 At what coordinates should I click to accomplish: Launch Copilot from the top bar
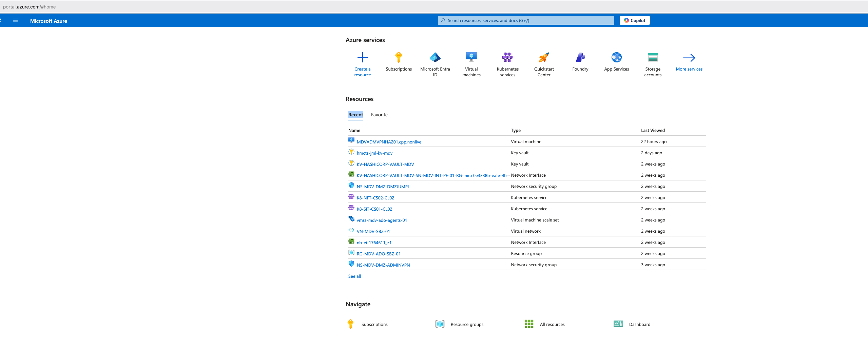pyautogui.click(x=634, y=20)
